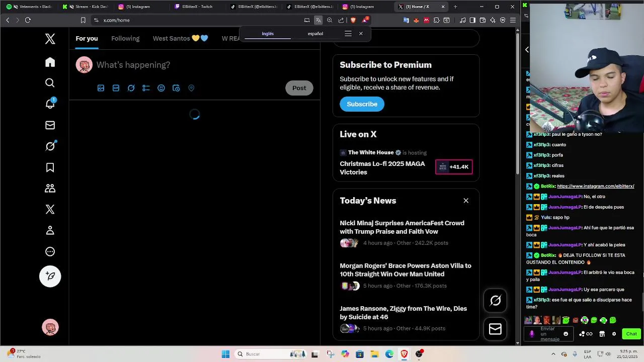Switch to West Santos tab
644x362 pixels.
tap(181, 38)
